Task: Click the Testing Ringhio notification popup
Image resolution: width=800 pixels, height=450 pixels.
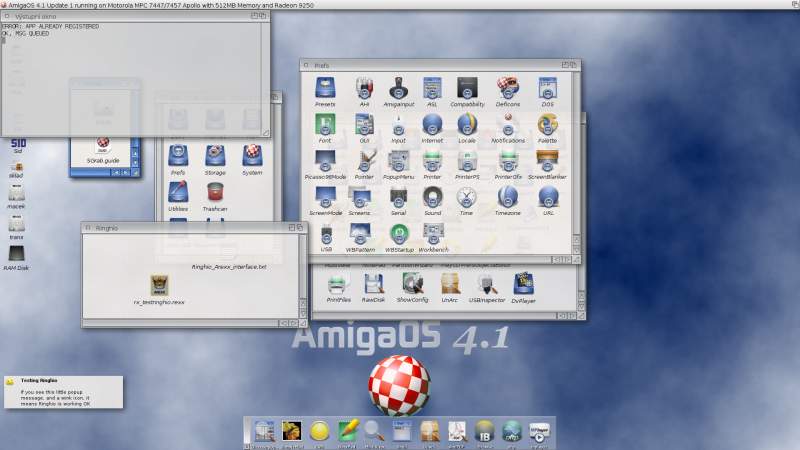Action: point(63,392)
